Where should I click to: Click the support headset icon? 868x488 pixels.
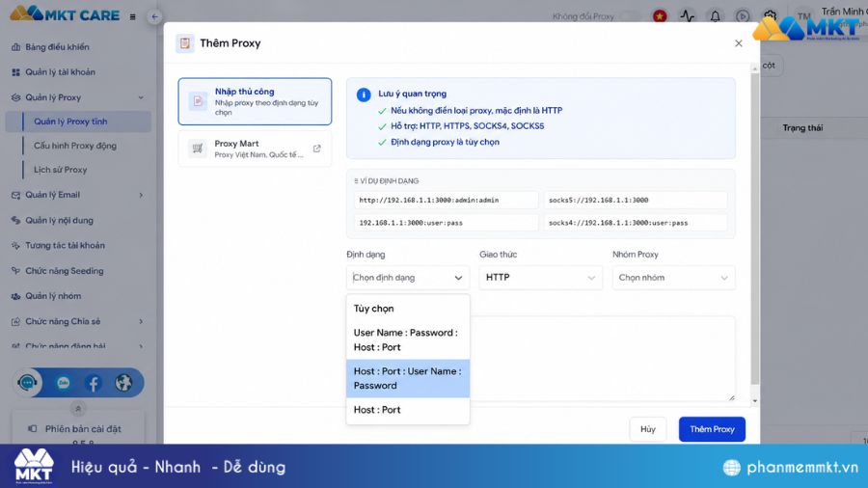[27, 382]
